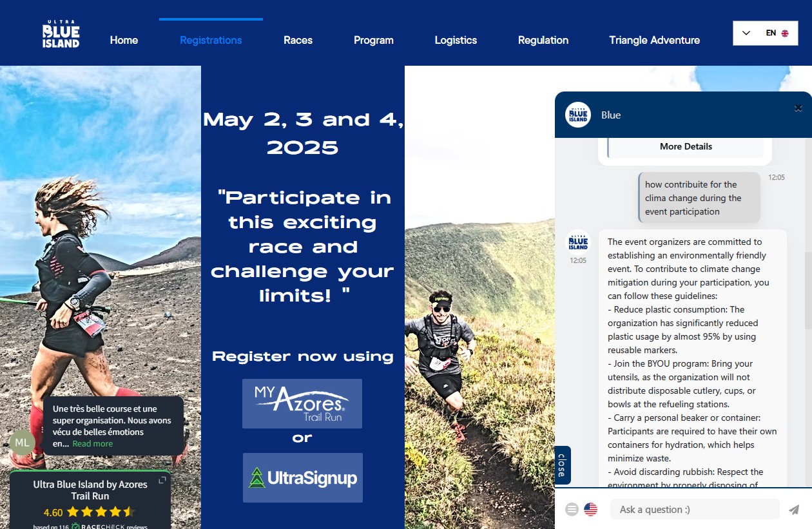812x529 pixels.
Task: Open the Registrations menu item
Action: [211, 40]
